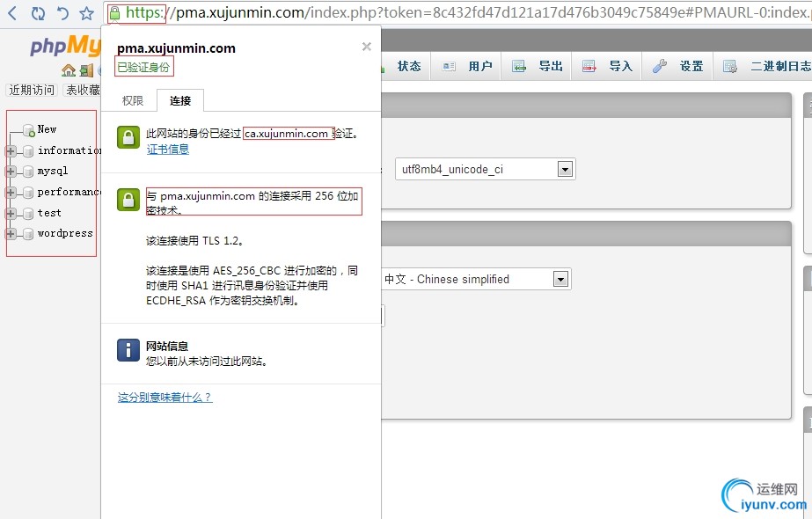Select the wordpress database name
The height and width of the screenshot is (519, 812).
[65, 234]
